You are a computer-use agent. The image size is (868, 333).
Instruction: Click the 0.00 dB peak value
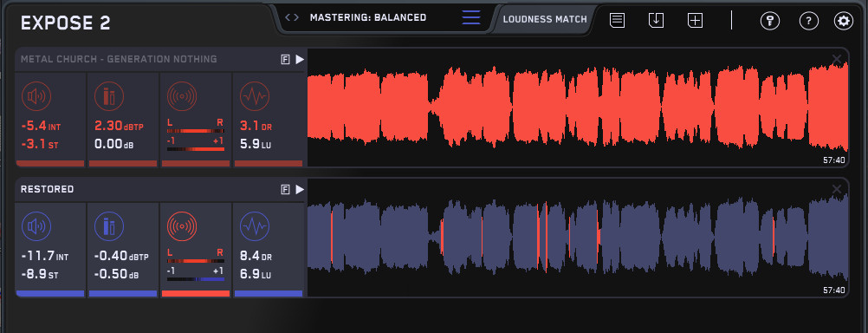tap(114, 145)
